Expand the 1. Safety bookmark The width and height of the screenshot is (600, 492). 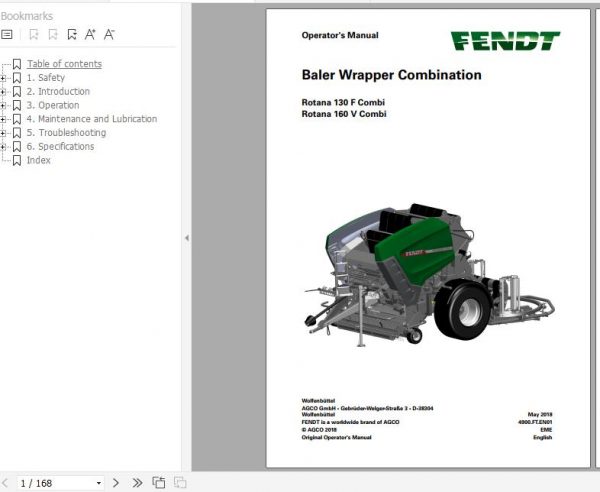[x=3, y=78]
